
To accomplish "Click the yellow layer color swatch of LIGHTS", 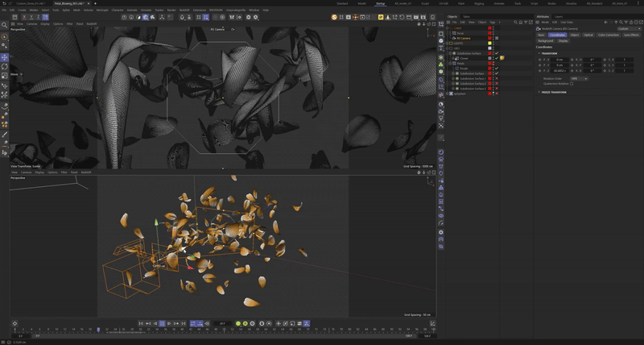I will pyautogui.click(x=489, y=44).
